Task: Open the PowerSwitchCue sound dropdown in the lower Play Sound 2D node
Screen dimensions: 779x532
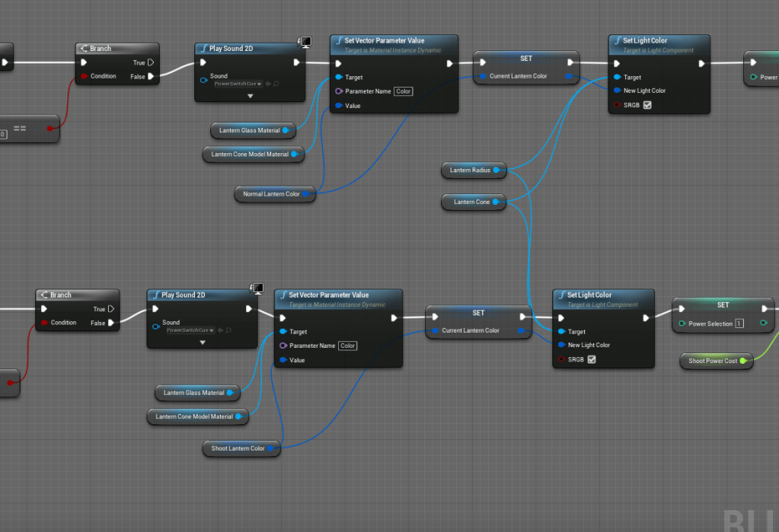Action: (x=190, y=330)
